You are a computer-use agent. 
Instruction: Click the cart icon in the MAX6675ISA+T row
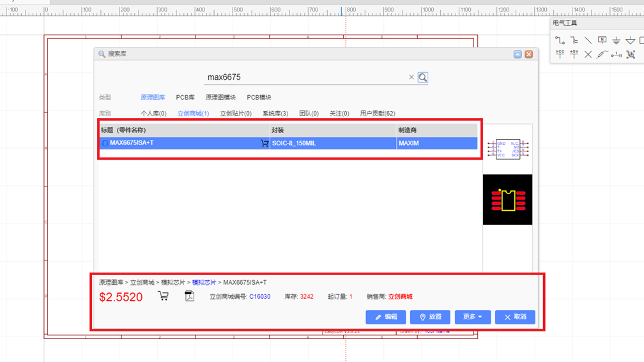tap(264, 143)
